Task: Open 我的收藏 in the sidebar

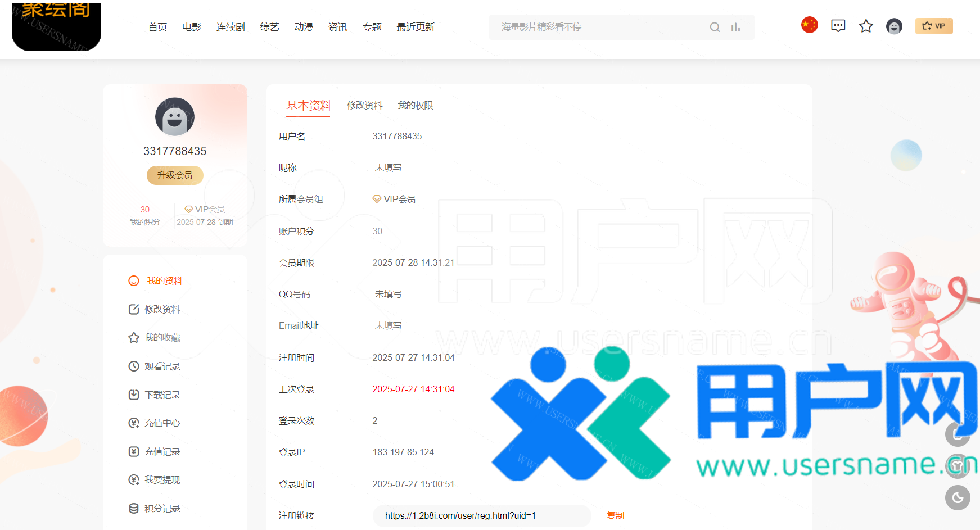Action: 162,338
